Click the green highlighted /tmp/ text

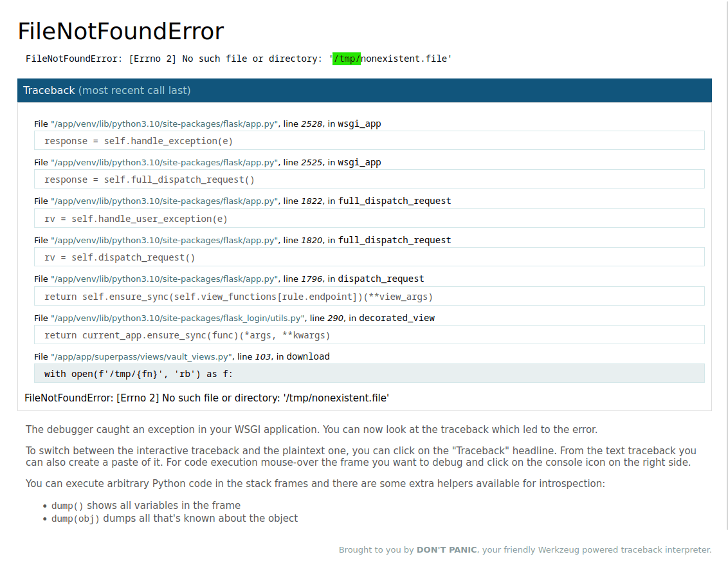tap(347, 59)
